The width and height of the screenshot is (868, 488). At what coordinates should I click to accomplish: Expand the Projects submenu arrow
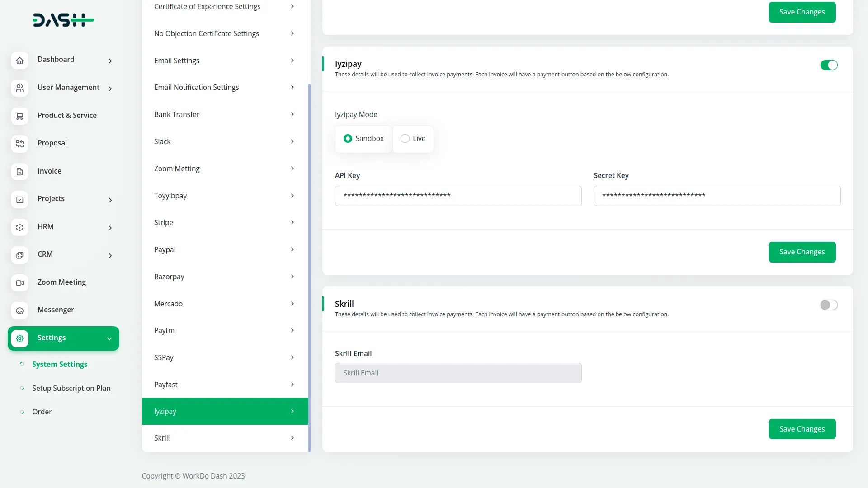[110, 200]
